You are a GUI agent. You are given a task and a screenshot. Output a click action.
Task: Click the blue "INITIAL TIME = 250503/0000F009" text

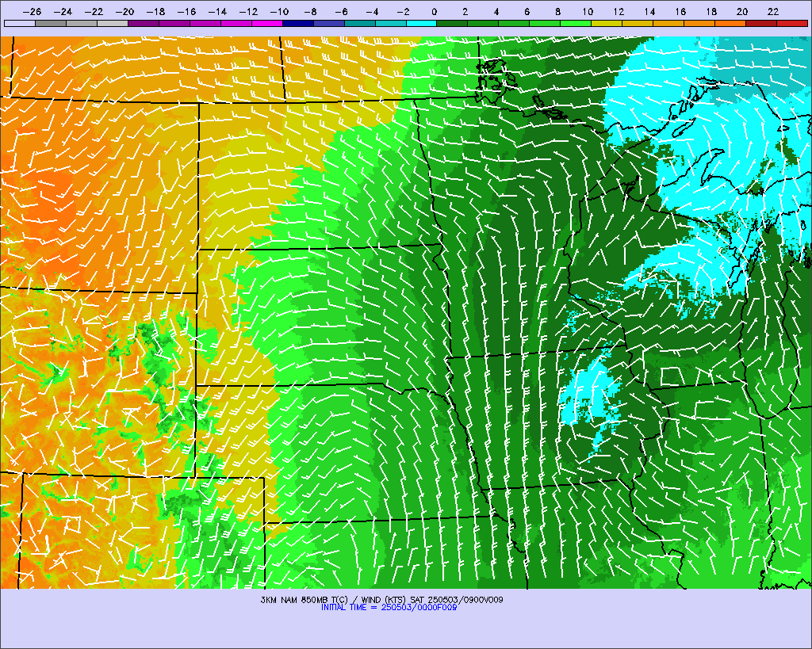click(389, 608)
